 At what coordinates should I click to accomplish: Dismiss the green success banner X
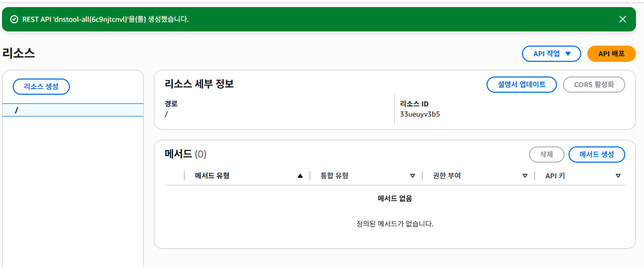[x=623, y=19]
